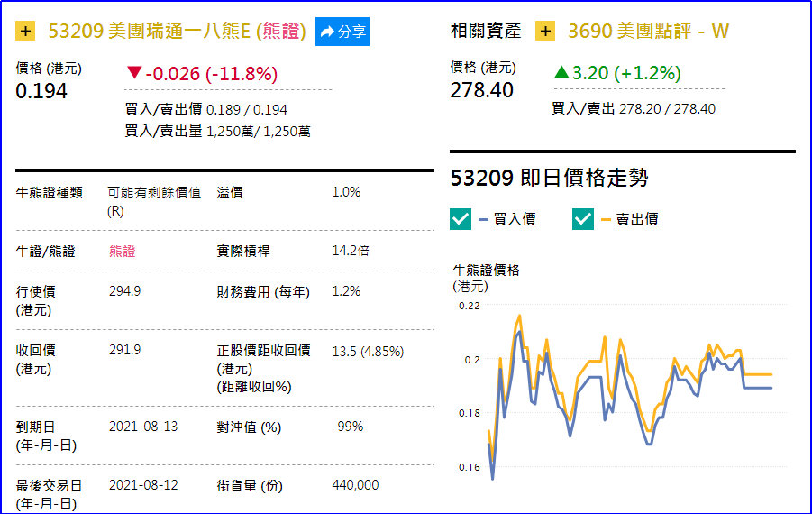The height and width of the screenshot is (514, 812).
Task: Click the 分享 share button
Action: pos(342,32)
